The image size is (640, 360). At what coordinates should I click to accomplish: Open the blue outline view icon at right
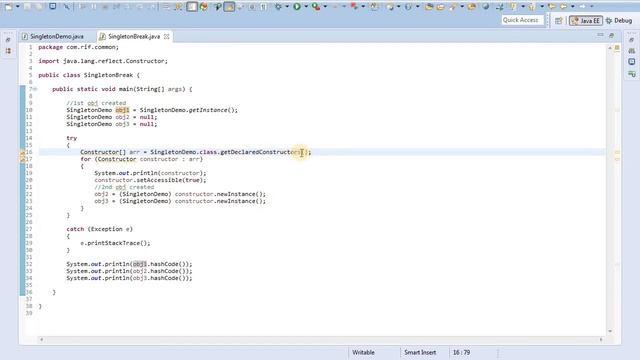(632, 62)
